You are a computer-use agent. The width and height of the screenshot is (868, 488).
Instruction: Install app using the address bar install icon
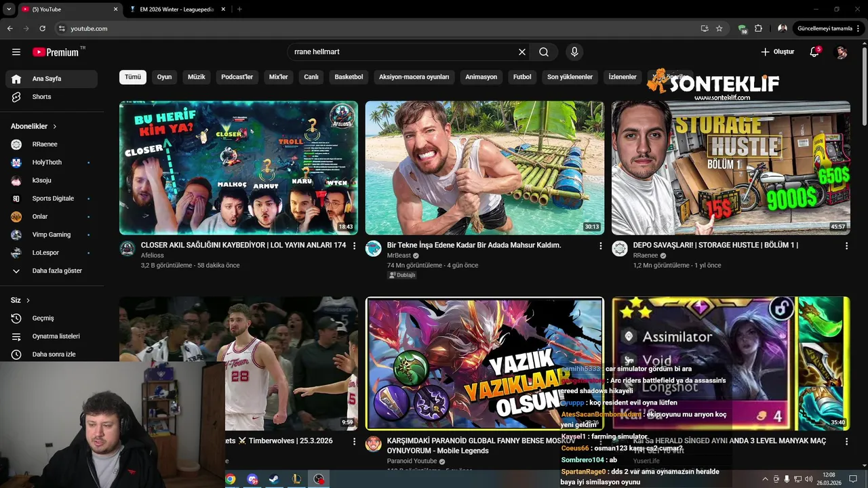coord(705,28)
